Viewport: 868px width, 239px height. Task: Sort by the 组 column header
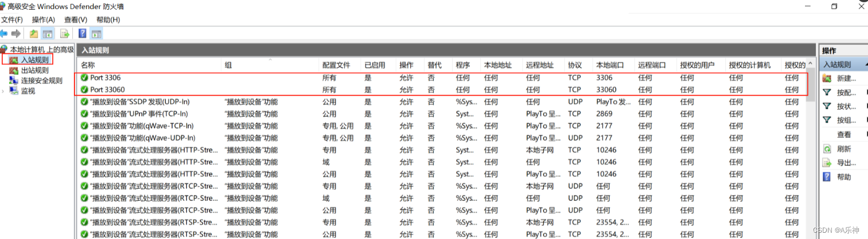pos(270,65)
